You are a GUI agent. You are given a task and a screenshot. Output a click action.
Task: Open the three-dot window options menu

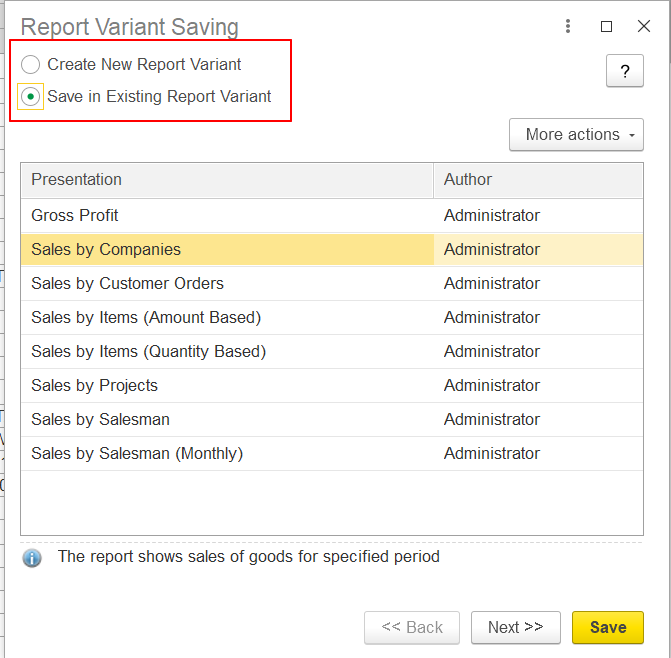tap(568, 27)
